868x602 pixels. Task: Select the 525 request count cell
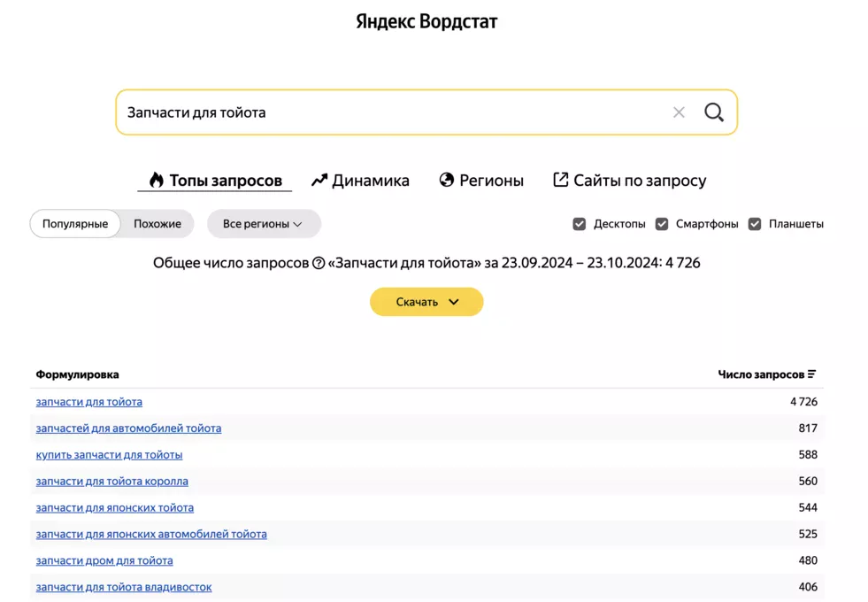(808, 534)
